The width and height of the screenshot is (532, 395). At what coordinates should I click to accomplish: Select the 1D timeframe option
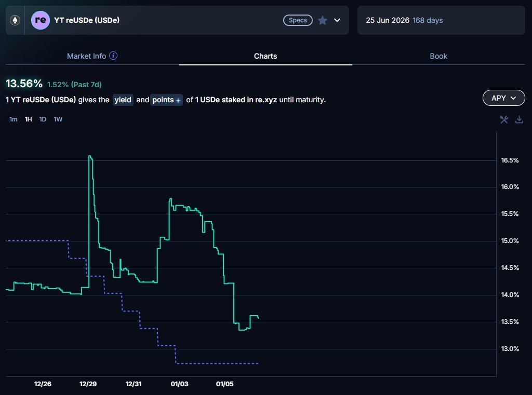[42, 119]
